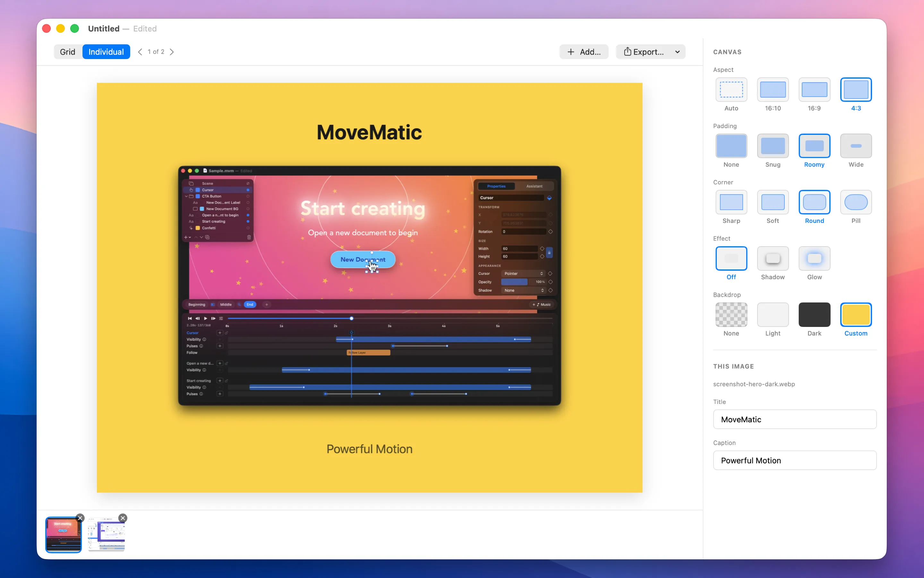The width and height of the screenshot is (924, 578).
Task: Click the Add... button
Action: pos(584,52)
